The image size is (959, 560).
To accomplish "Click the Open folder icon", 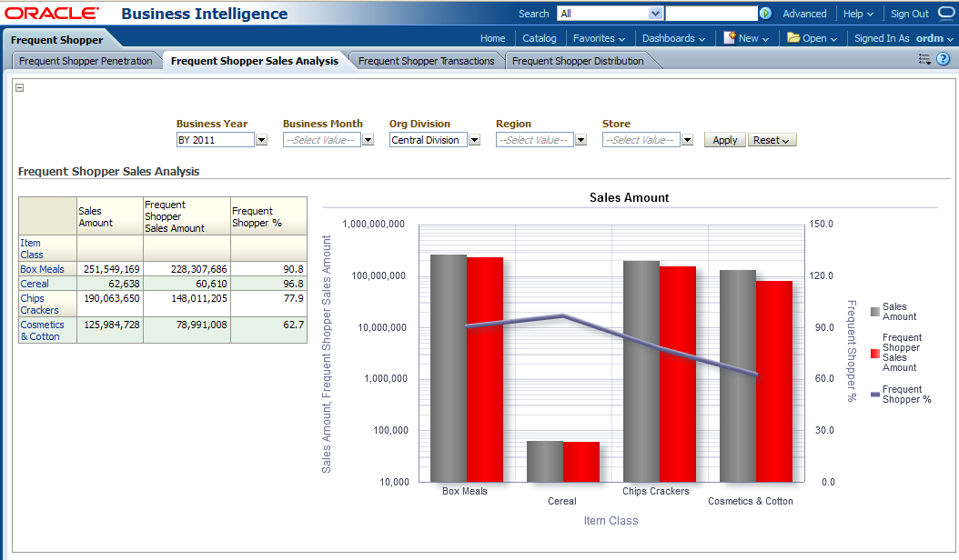I will pos(793,38).
